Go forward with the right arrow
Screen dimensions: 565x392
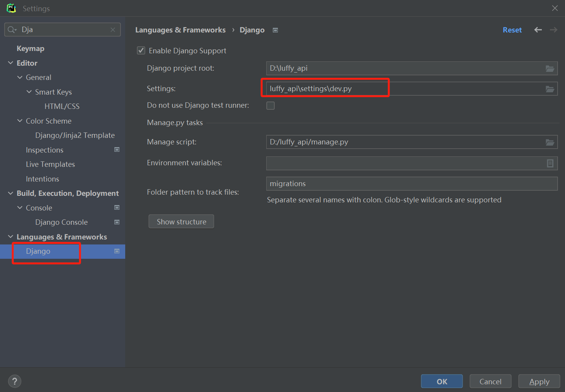coord(553,30)
